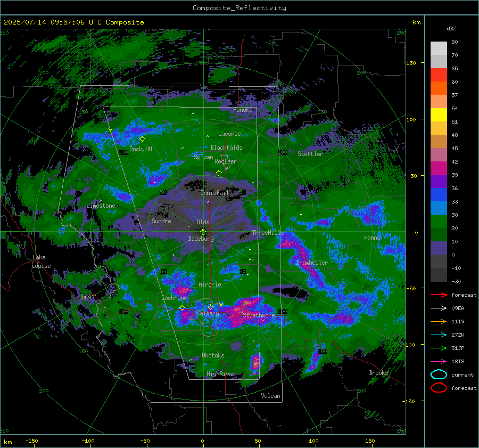Click the Lacombe city label
Viewport: 479px width, 448px height.
click(229, 134)
